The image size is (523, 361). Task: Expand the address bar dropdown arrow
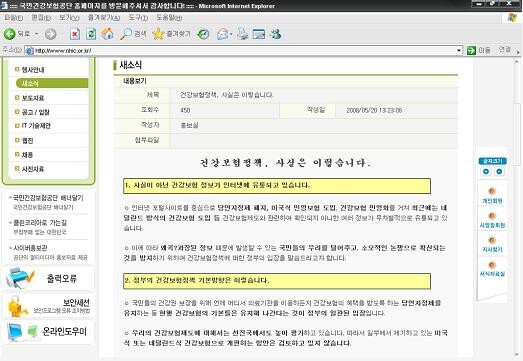(x=459, y=51)
